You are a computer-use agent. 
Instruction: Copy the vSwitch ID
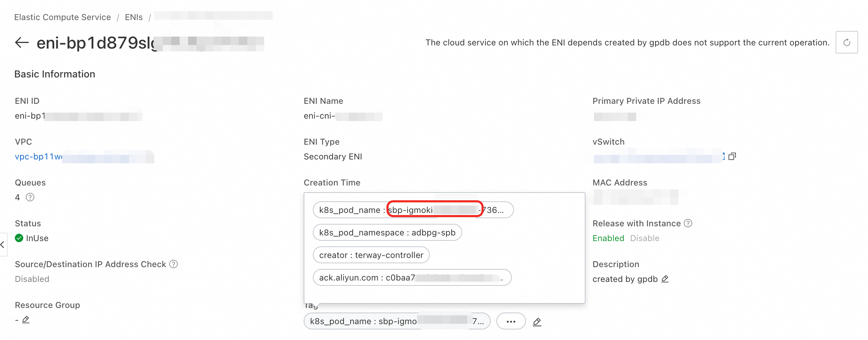732,156
